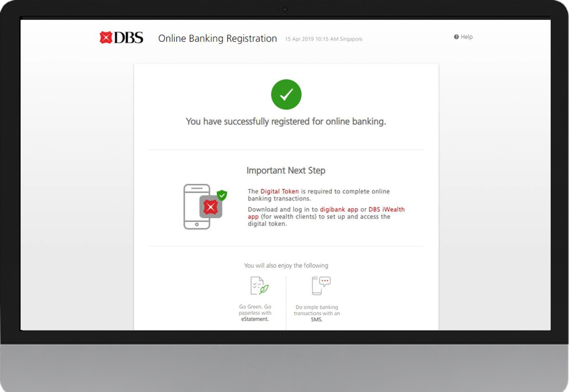Click the green success checkmark circle
This screenshot has width=569, height=392.
coord(286,95)
